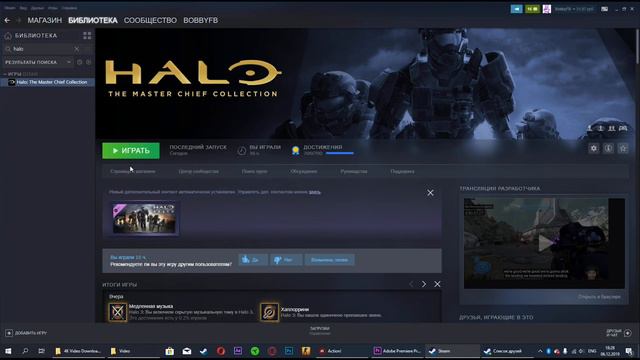The height and width of the screenshot is (360, 640).
Task: Click the green notifications button in the title bar
Action: pyautogui.click(x=532, y=9)
